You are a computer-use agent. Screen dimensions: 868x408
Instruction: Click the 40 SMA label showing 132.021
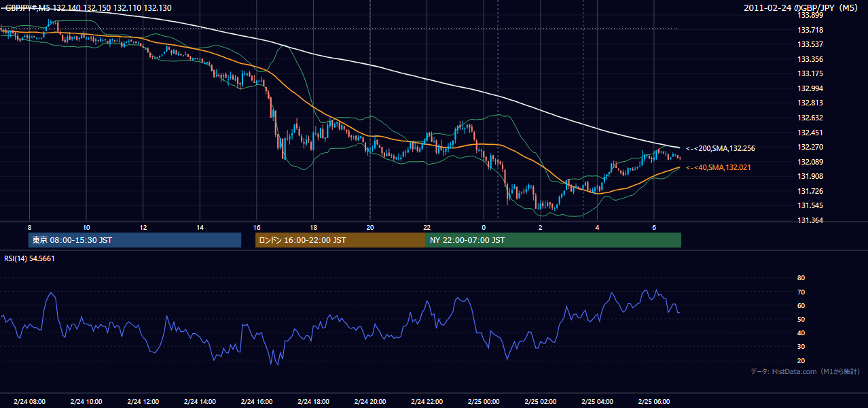pyautogui.click(x=719, y=167)
